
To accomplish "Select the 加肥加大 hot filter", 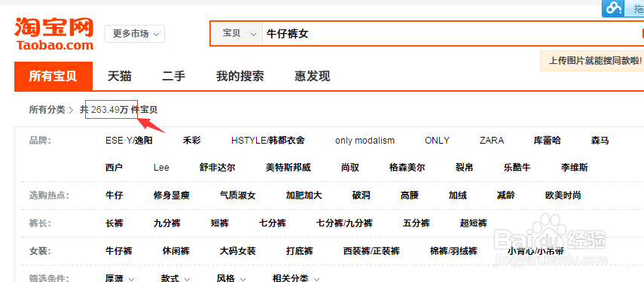I will [x=304, y=196].
